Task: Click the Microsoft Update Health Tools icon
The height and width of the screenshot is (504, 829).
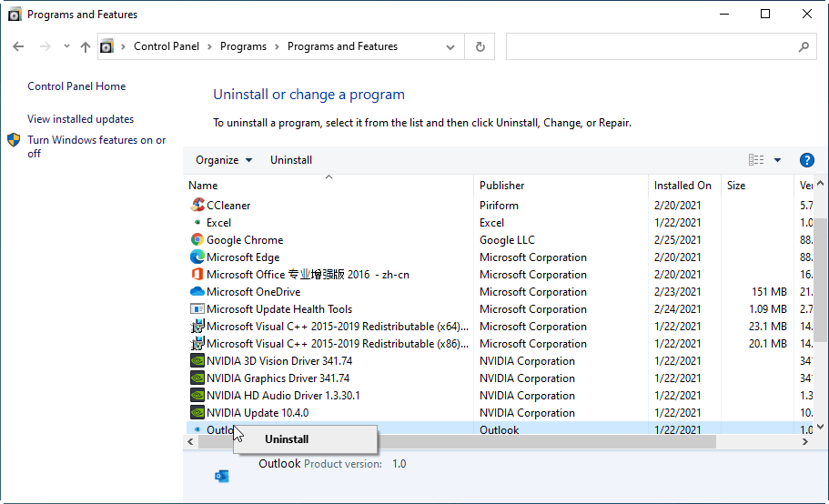Action: click(x=197, y=308)
